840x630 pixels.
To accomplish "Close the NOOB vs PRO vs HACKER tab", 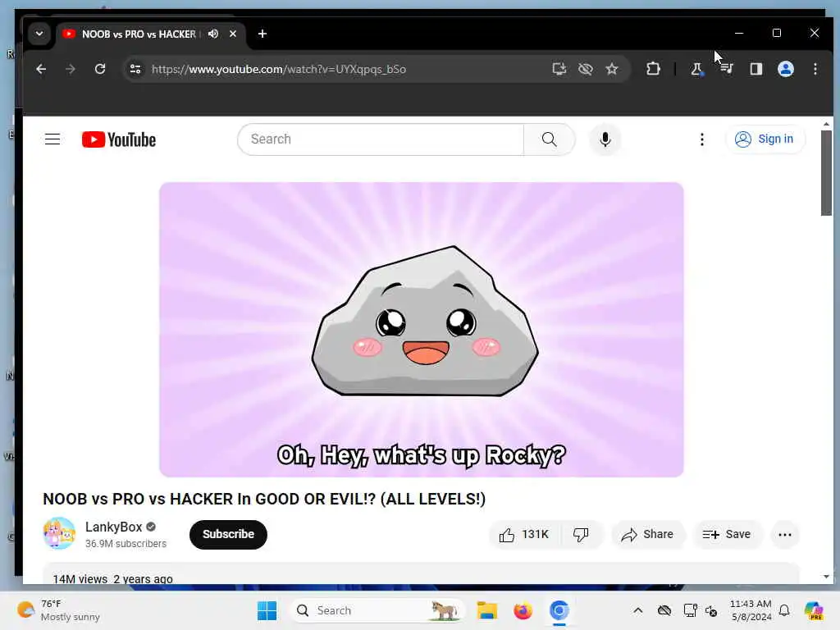I will click(x=233, y=34).
